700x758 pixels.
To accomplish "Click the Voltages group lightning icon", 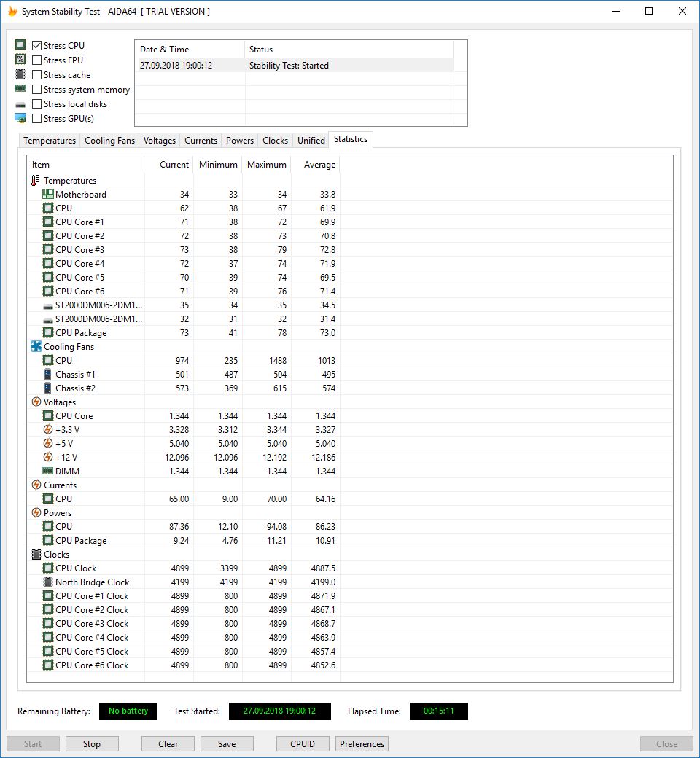I will tap(36, 402).
